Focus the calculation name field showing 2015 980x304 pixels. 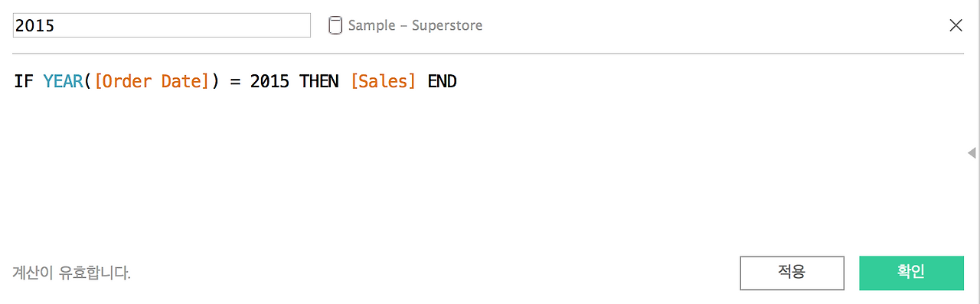tap(162, 25)
